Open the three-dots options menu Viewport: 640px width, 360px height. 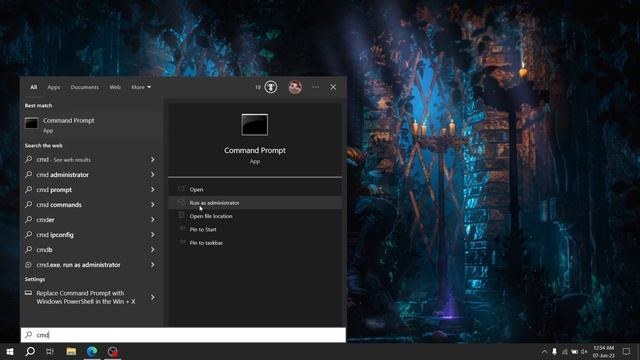click(x=316, y=87)
